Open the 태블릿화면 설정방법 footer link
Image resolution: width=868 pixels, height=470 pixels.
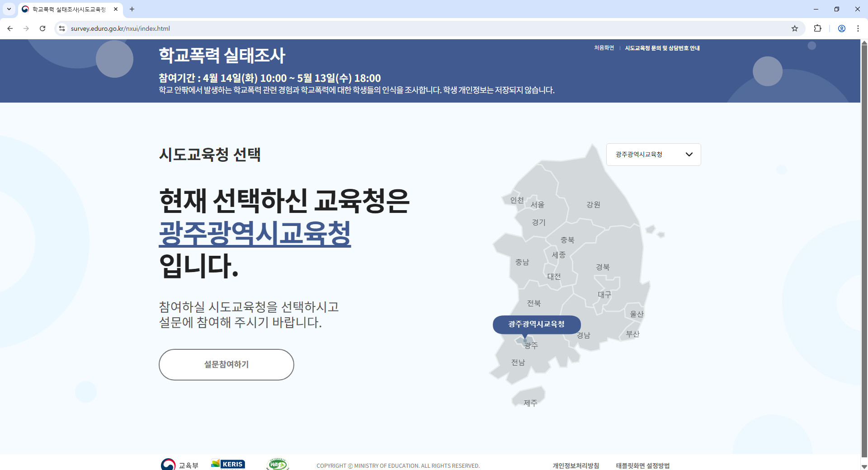[643, 465]
